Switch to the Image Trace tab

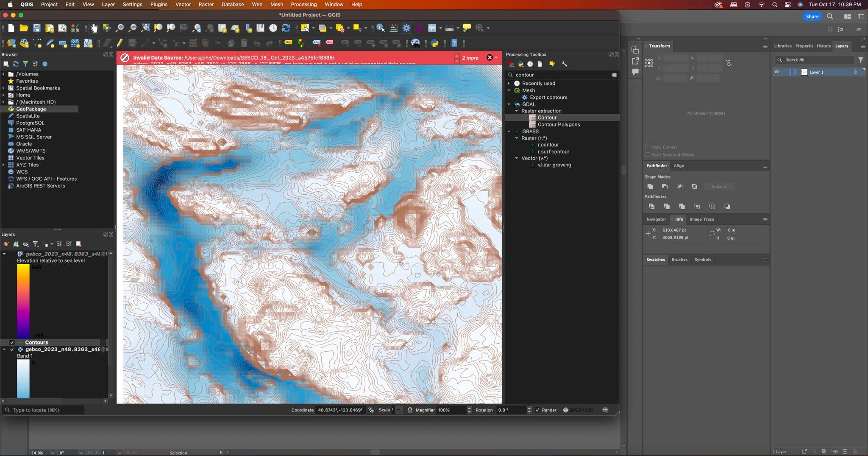click(x=701, y=219)
